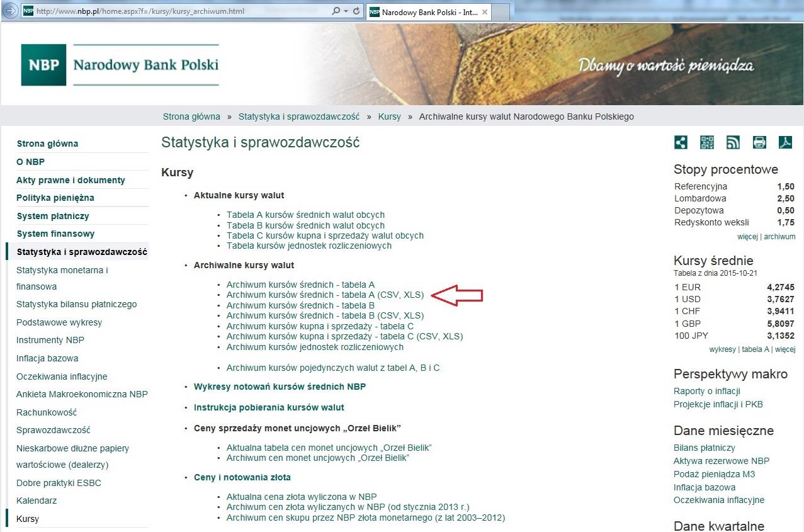Select O NBP in the sidebar

30,162
